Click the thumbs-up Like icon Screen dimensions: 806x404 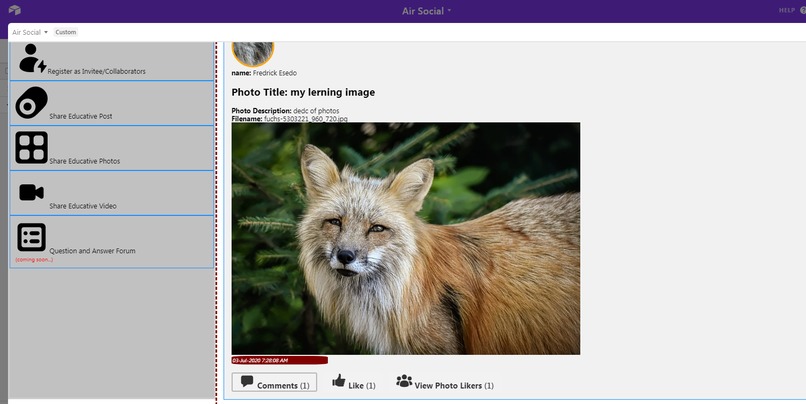pos(339,380)
